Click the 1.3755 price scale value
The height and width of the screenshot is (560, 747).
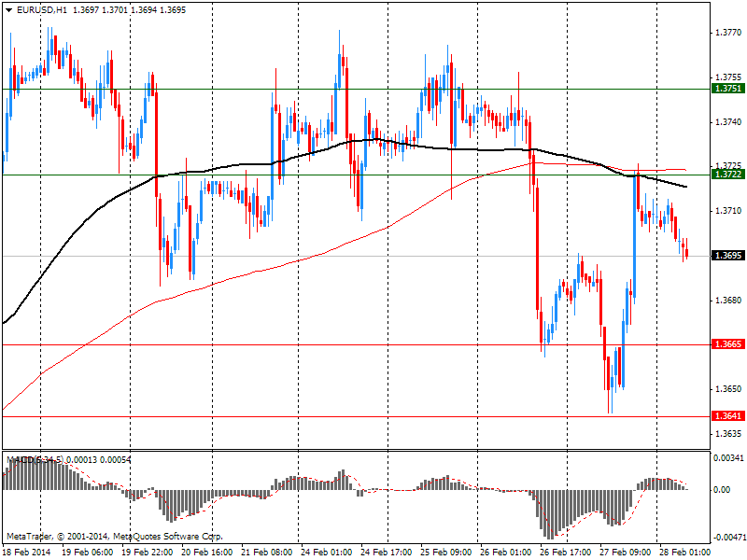click(x=728, y=77)
